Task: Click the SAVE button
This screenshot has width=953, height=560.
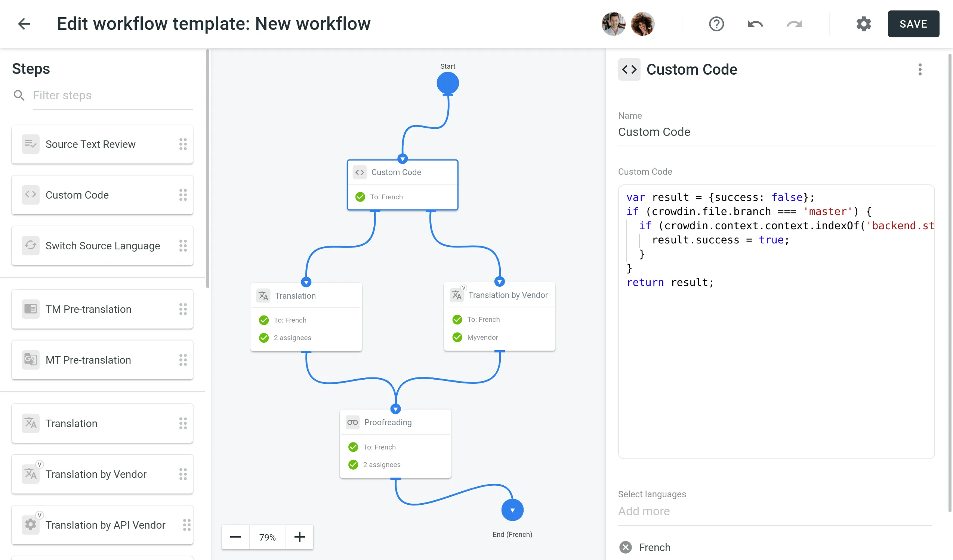Action: click(x=913, y=24)
